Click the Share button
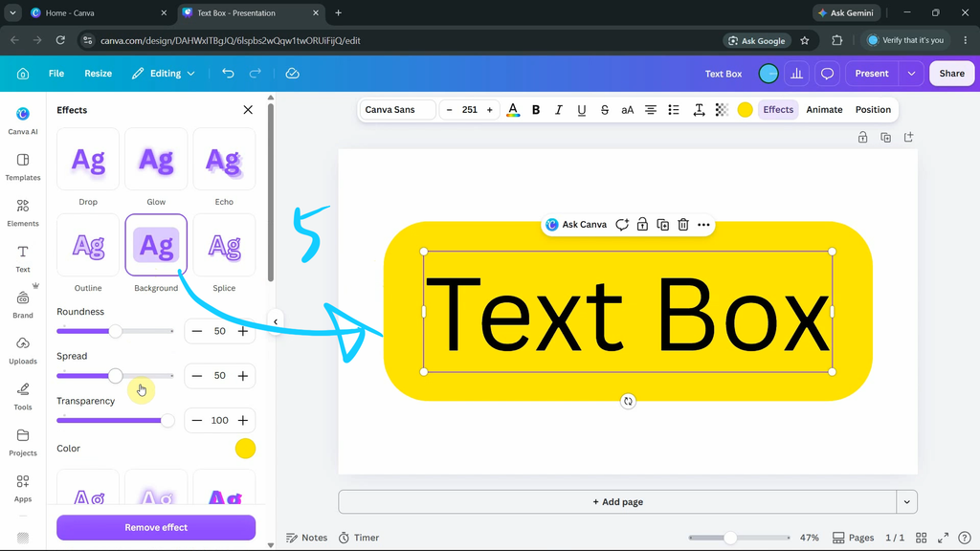 952,74
